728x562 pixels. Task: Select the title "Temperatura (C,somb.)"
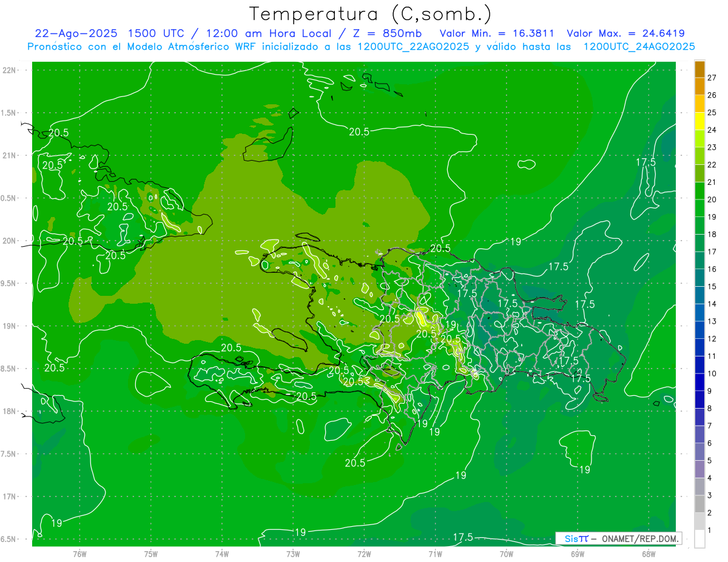click(371, 14)
